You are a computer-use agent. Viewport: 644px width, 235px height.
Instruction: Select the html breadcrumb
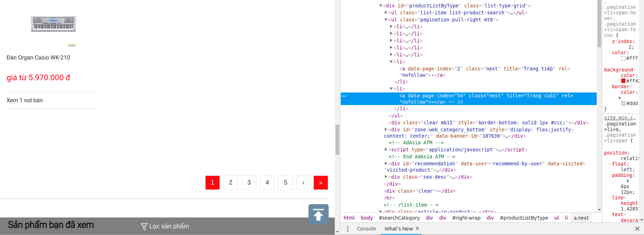coord(349,218)
